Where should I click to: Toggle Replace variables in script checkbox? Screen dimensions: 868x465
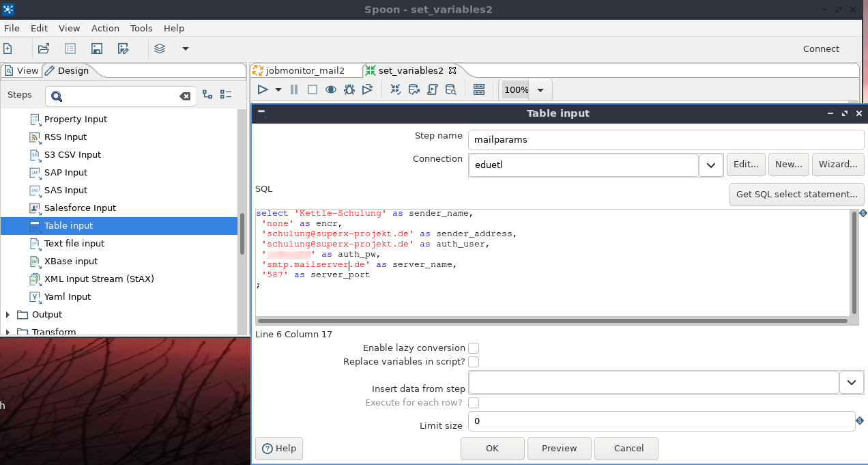pyautogui.click(x=474, y=362)
